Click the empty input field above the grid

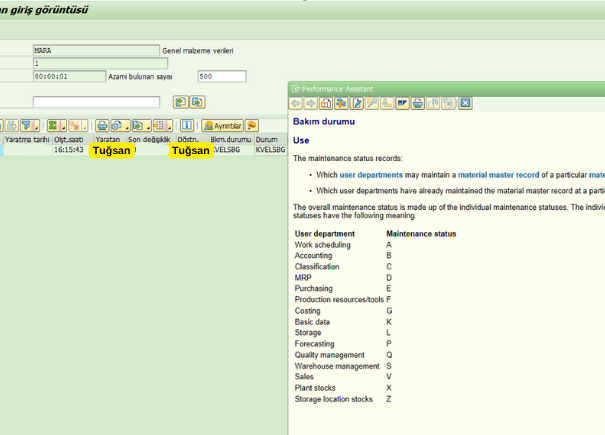(96, 102)
